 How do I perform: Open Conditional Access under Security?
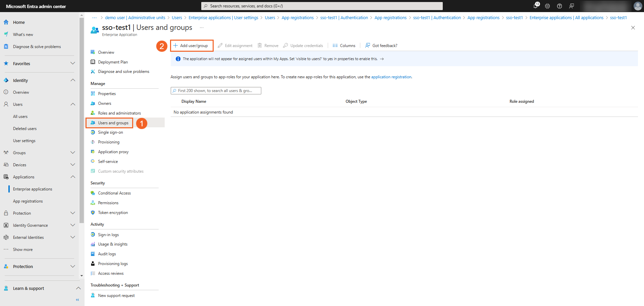(114, 193)
